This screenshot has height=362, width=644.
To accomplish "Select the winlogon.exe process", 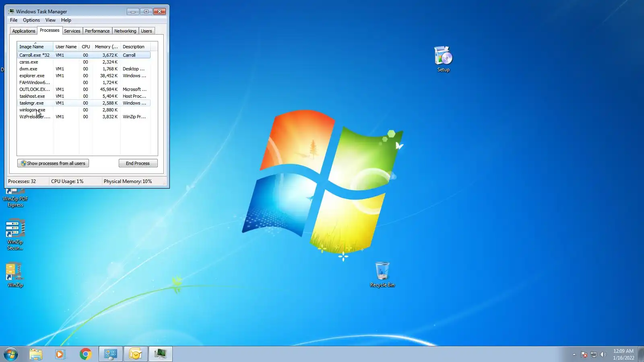I will pyautogui.click(x=84, y=110).
